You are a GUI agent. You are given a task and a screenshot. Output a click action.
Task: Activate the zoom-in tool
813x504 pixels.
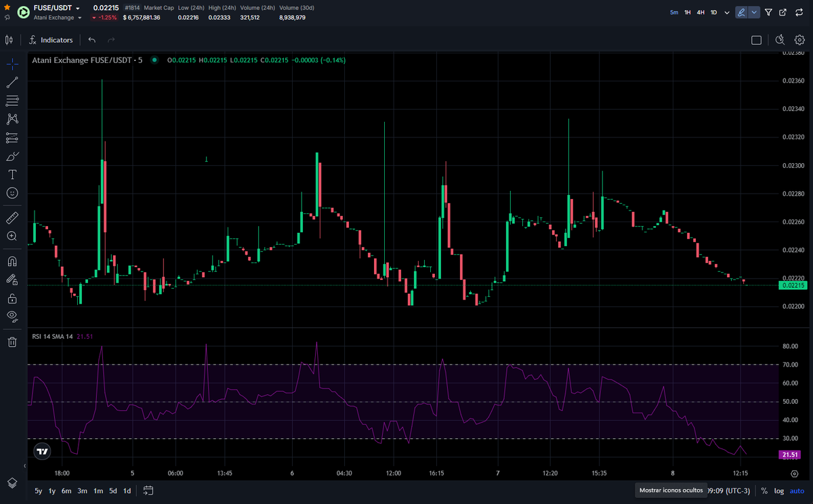(12, 236)
